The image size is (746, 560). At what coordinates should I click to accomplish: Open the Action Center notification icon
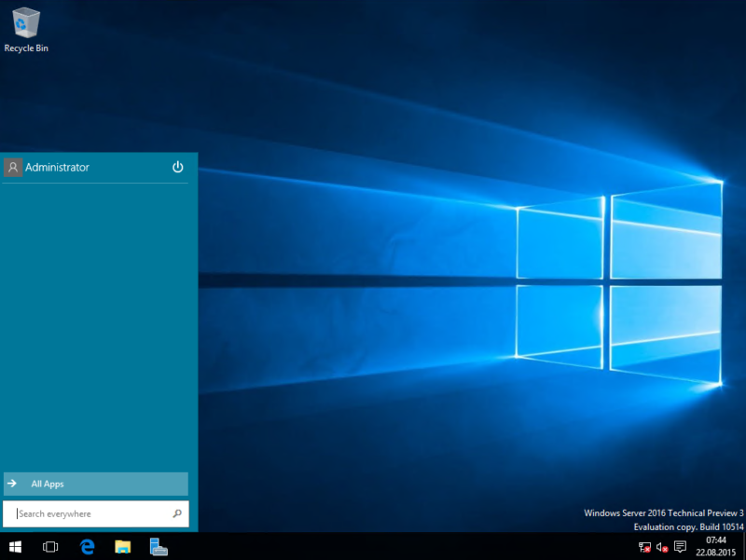click(x=680, y=547)
